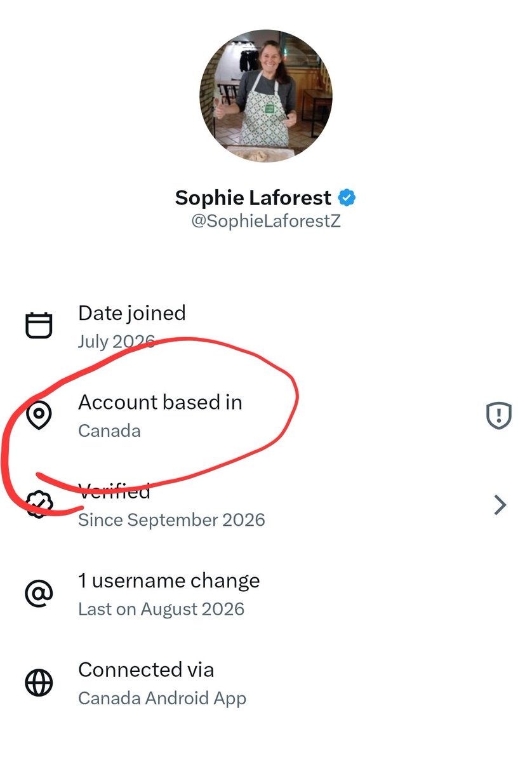Open the Since September 2026 entry
This screenshot has height=762, width=532.
pos(171,519)
